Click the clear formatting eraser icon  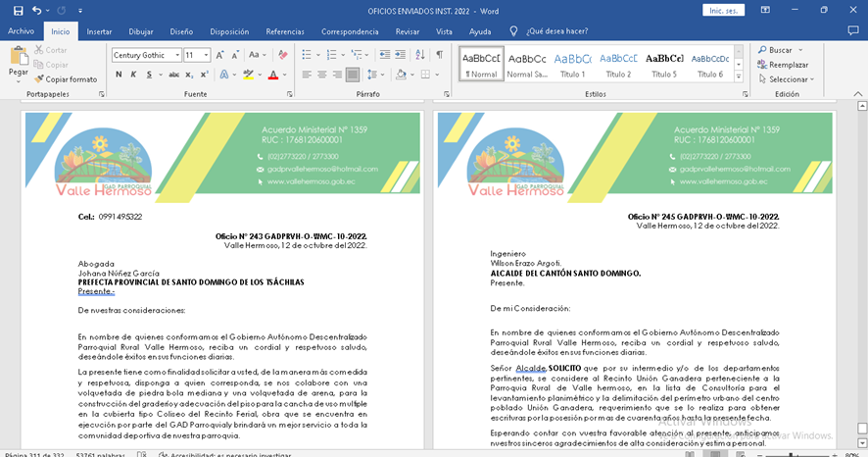pyautogui.click(x=283, y=55)
